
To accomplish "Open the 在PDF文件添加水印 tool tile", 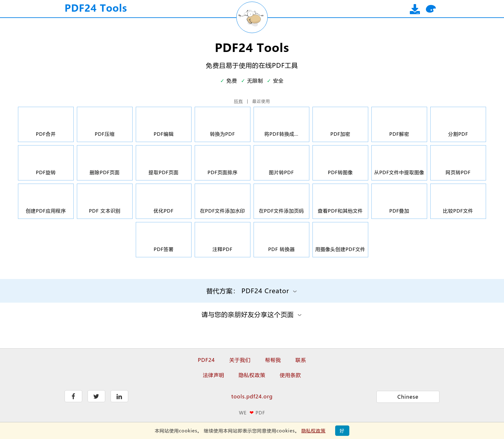I will 222,201.
